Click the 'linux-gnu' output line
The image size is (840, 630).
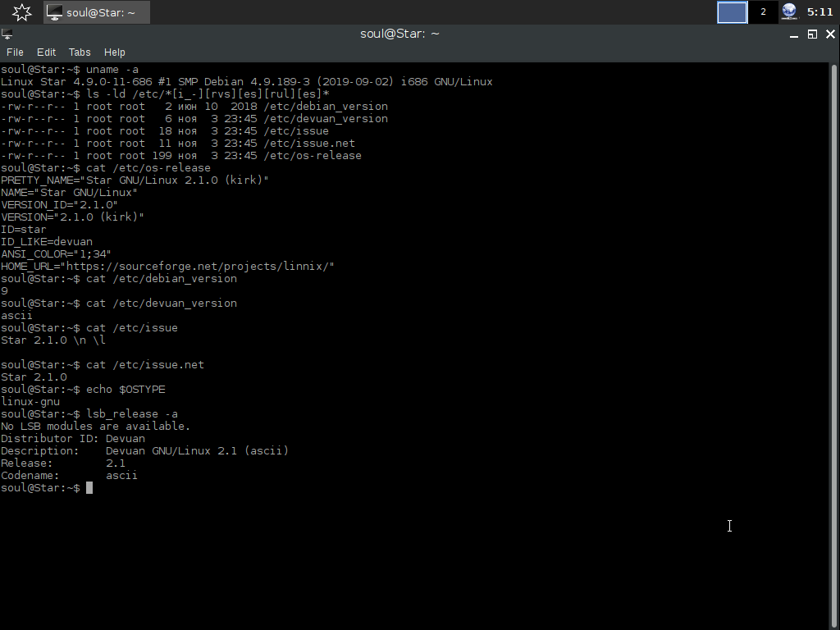click(30, 402)
